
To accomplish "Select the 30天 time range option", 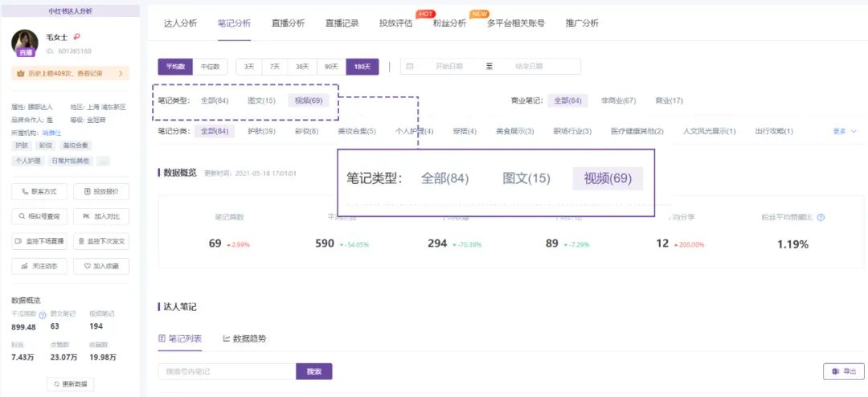I will [x=302, y=67].
